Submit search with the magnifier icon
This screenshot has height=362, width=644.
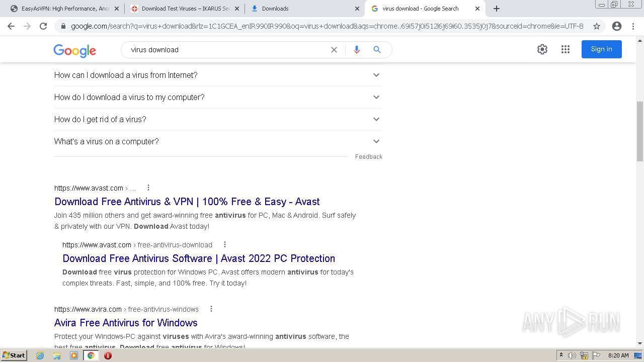coord(377,50)
